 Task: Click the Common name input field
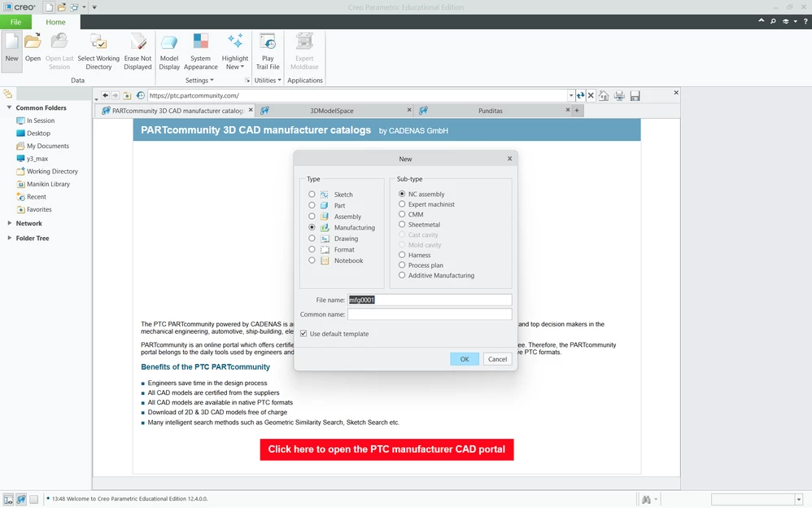point(430,314)
